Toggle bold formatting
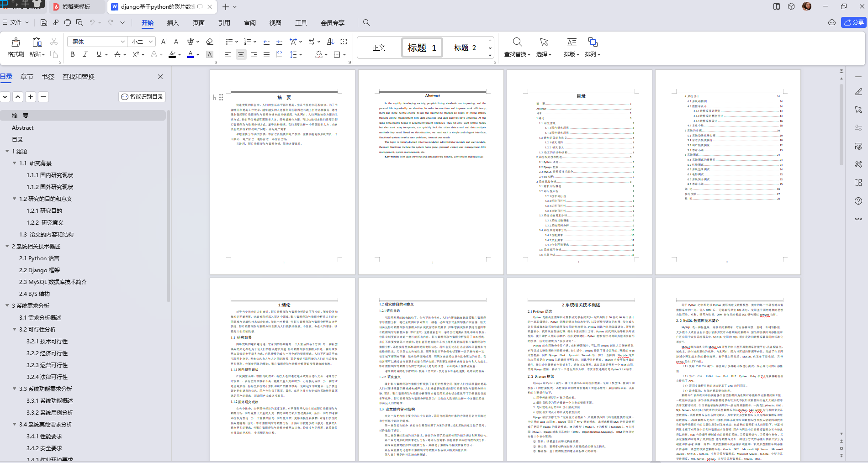868x463 pixels. [72, 54]
